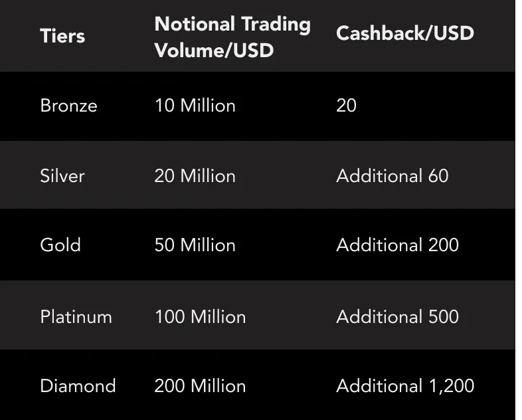Image resolution: width=522 pixels, height=420 pixels.
Task: Click the 20 Million volume cell
Action: click(195, 176)
